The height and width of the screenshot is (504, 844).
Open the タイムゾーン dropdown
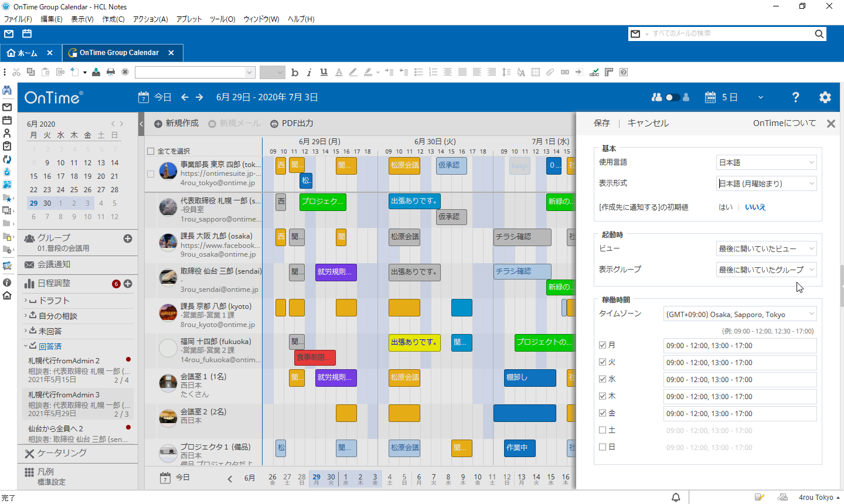click(x=740, y=314)
